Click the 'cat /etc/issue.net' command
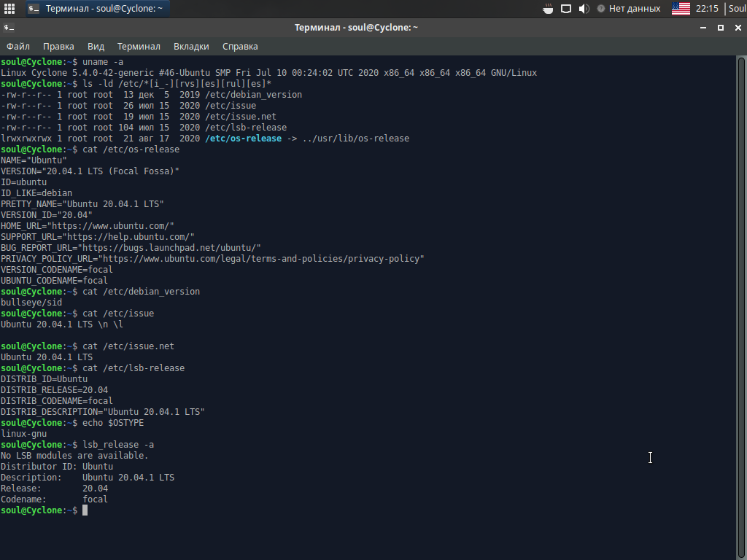 coord(128,346)
